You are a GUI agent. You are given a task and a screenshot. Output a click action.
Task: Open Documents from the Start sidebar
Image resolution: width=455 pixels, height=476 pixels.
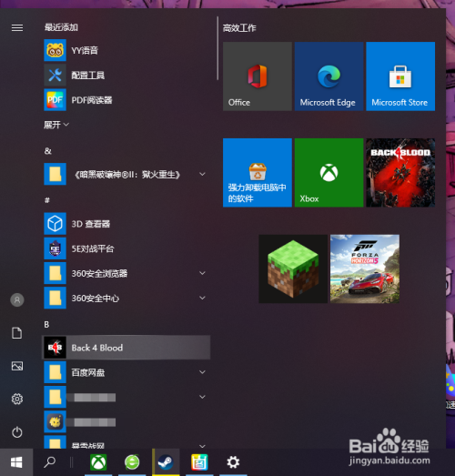coord(17,333)
